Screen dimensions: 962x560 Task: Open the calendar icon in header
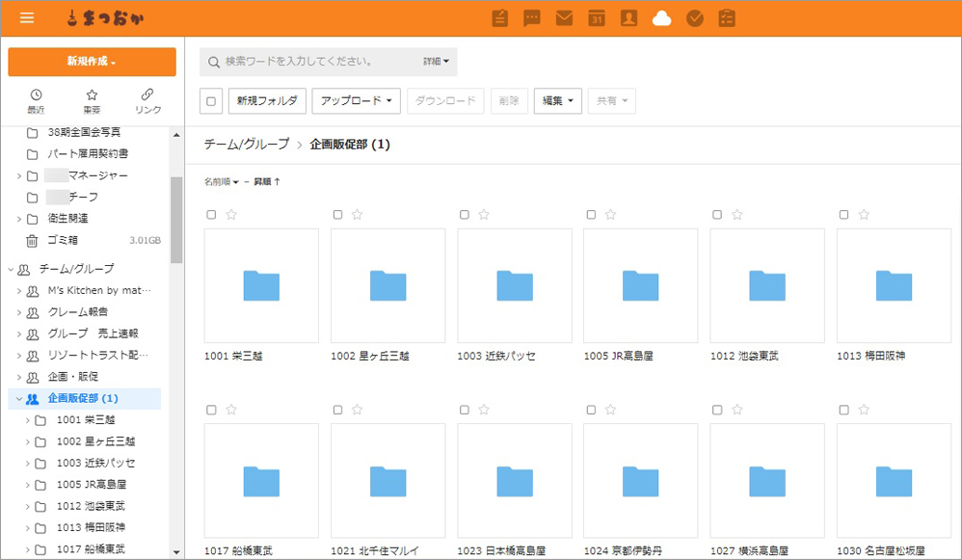coord(597,18)
